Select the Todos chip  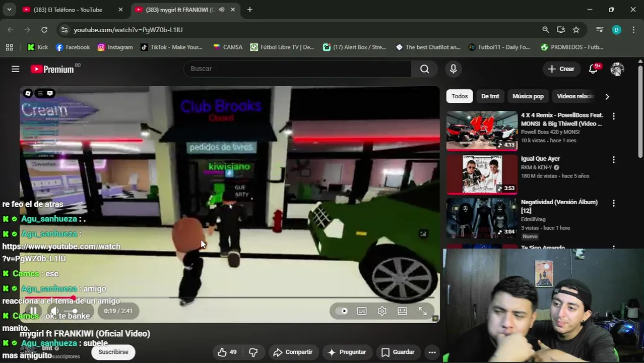[460, 96]
